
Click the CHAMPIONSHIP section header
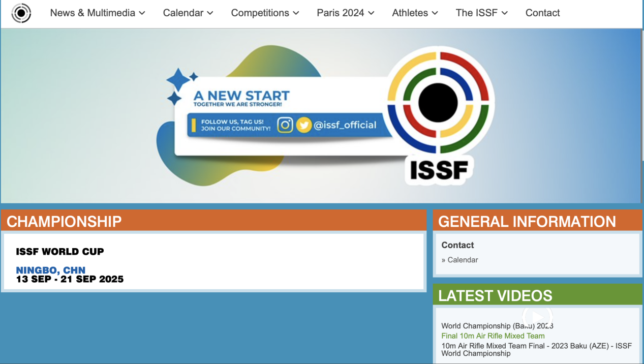tap(213, 221)
